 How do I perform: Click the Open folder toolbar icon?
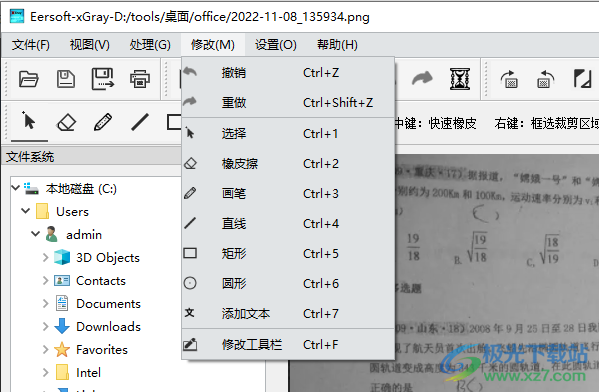tap(29, 79)
